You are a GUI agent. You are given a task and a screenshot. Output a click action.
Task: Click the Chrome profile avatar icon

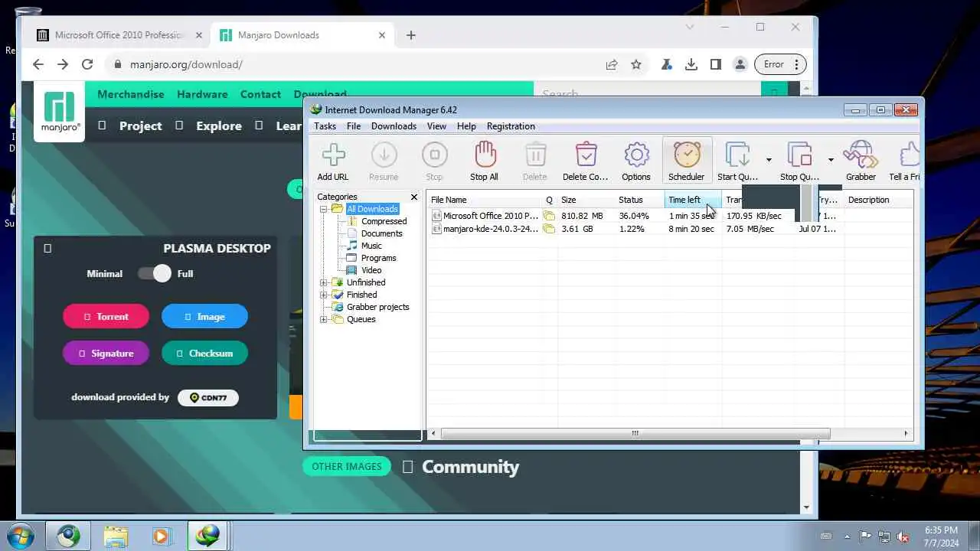pyautogui.click(x=740, y=64)
